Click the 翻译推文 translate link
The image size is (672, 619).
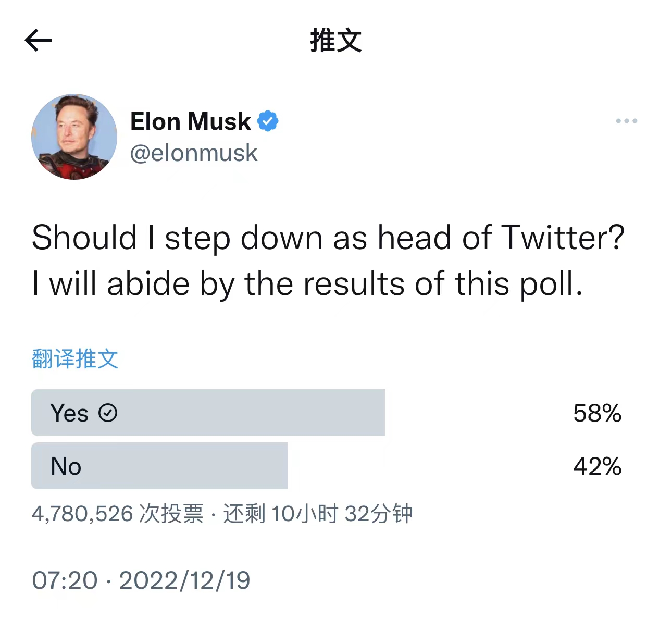point(75,359)
